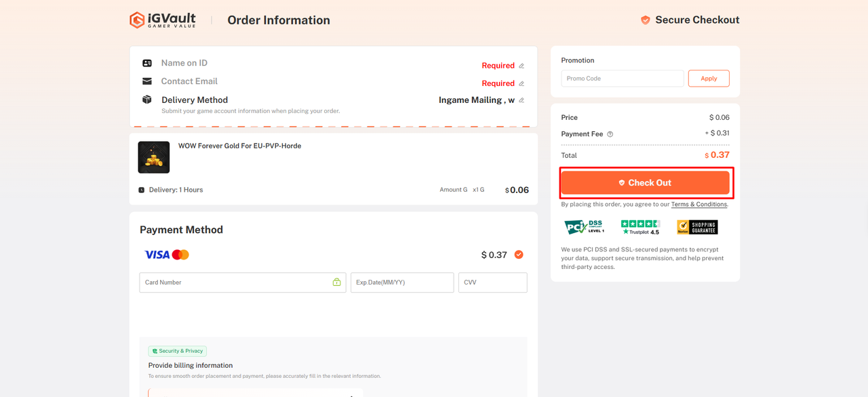Click the Security & Privacy badge

pos(178,351)
